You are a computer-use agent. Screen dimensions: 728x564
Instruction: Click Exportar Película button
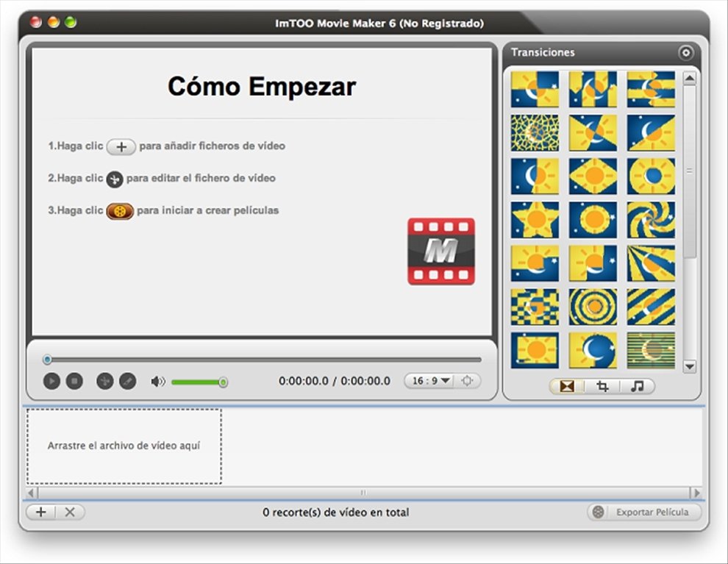pyautogui.click(x=644, y=512)
